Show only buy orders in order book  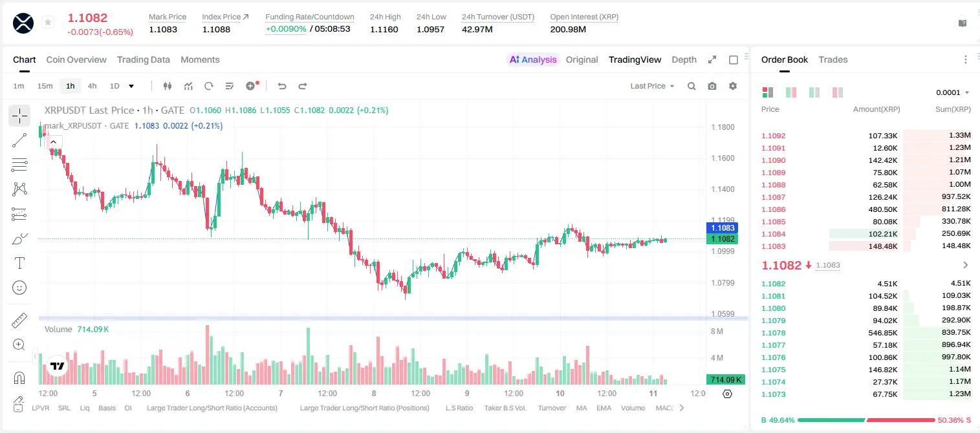point(790,92)
